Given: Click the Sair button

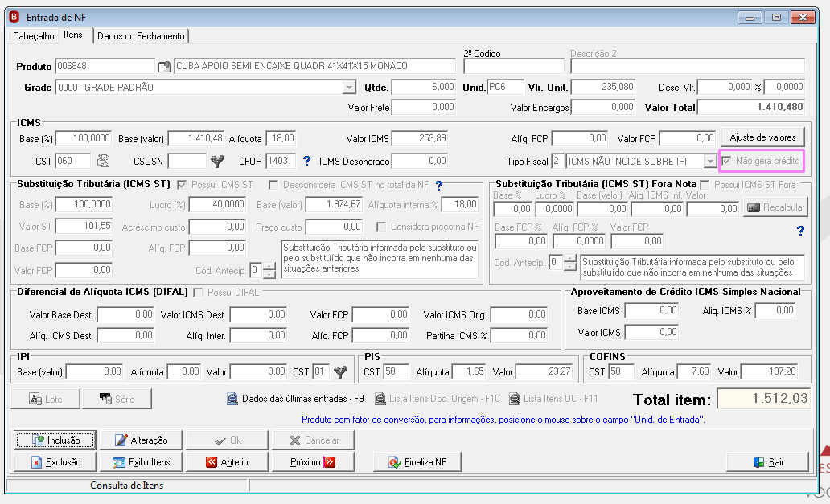Looking at the screenshot, I should point(767,461).
